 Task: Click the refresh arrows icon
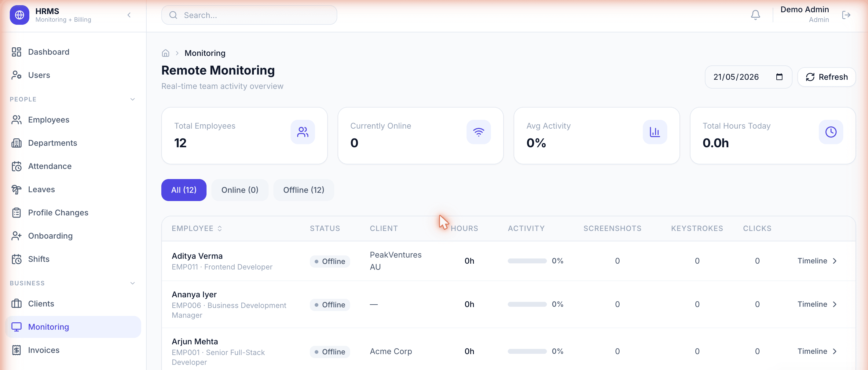click(810, 77)
